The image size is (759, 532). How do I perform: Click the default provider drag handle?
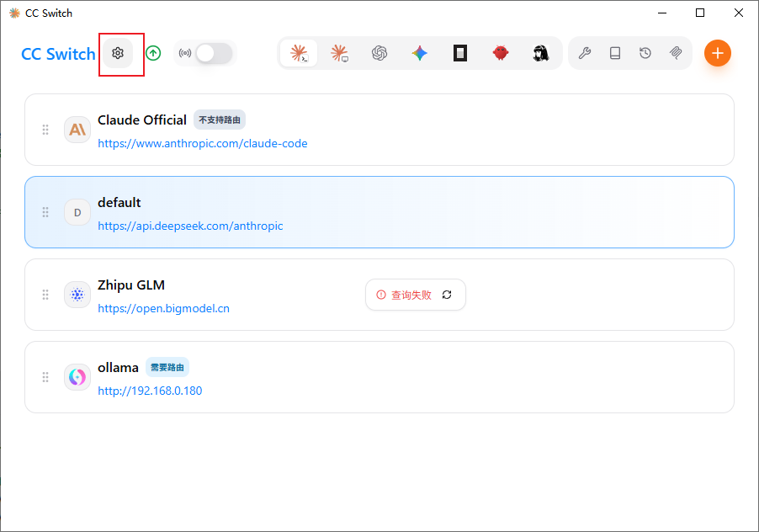45,212
